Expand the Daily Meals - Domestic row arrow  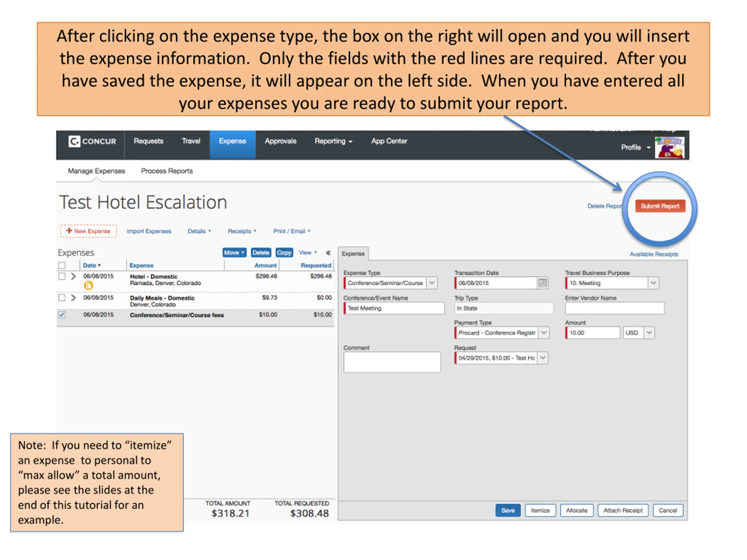(x=73, y=297)
